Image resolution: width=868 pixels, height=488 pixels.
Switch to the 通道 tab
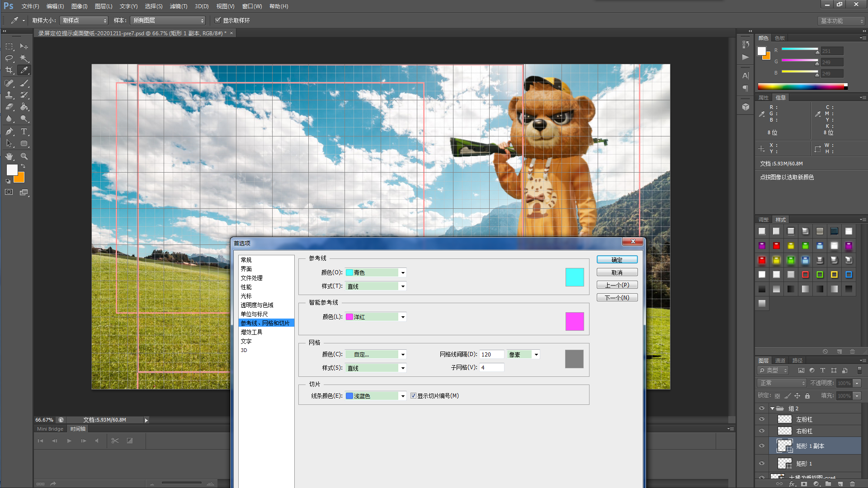point(780,361)
